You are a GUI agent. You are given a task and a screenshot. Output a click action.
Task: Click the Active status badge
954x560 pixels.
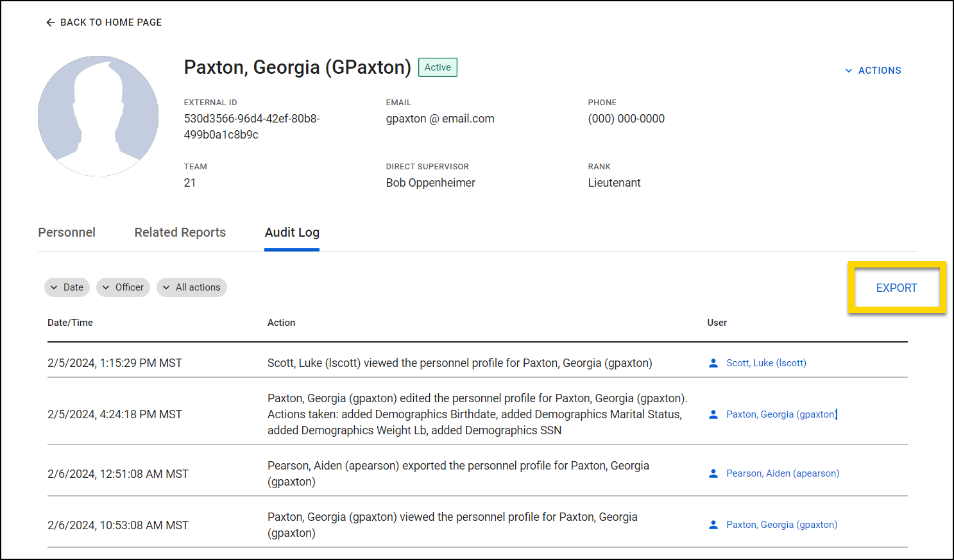437,67
